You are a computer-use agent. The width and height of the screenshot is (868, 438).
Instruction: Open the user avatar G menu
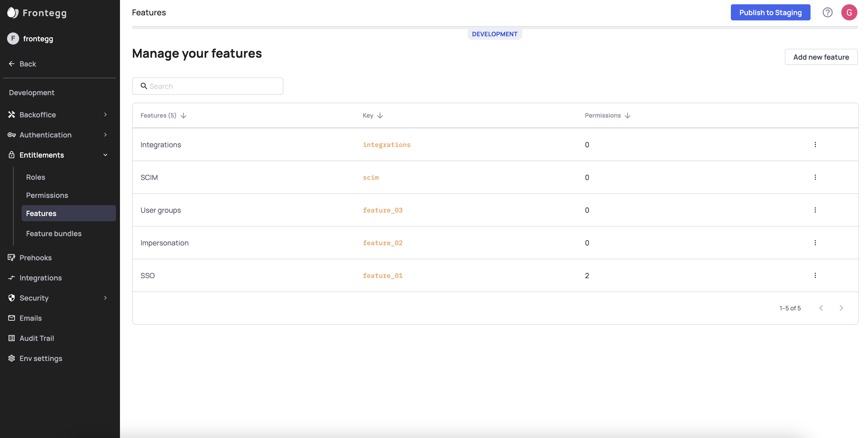click(x=849, y=12)
